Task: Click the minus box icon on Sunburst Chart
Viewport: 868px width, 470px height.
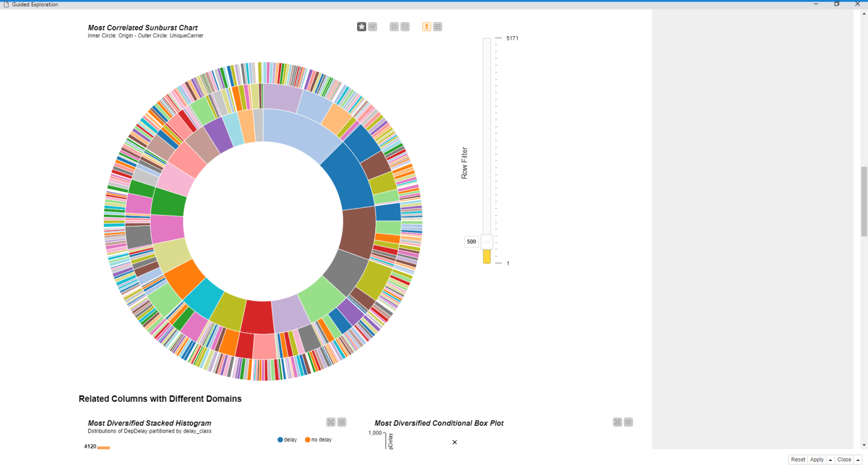Action: click(405, 27)
